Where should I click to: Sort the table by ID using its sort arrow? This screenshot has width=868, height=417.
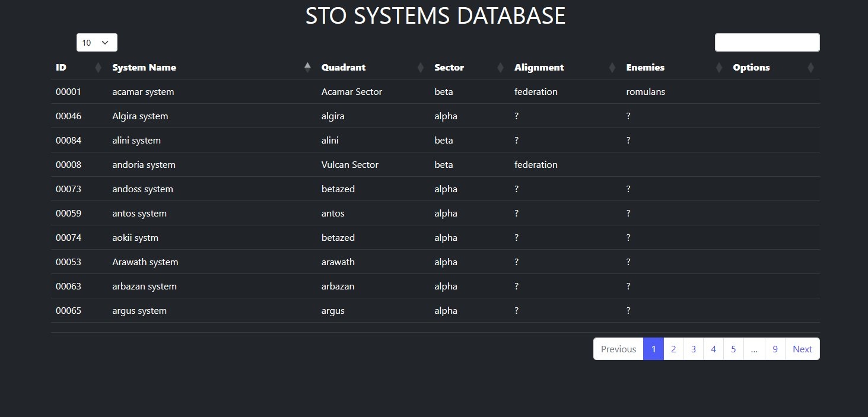(98, 67)
